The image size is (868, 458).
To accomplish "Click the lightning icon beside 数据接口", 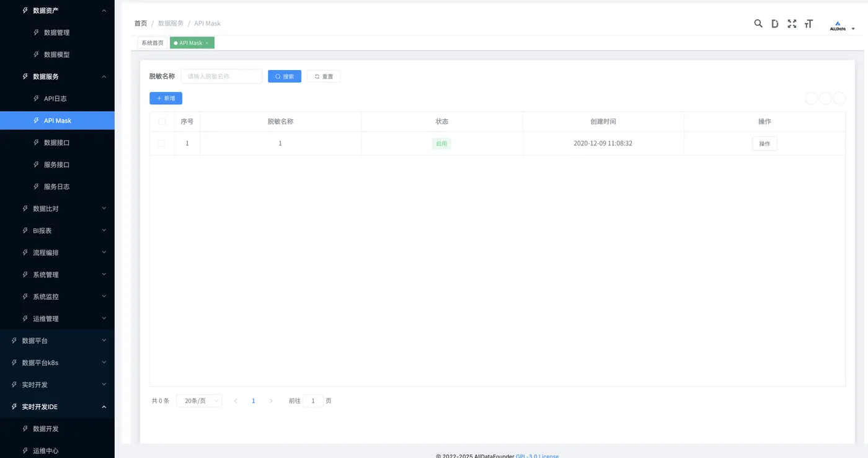I will point(36,142).
